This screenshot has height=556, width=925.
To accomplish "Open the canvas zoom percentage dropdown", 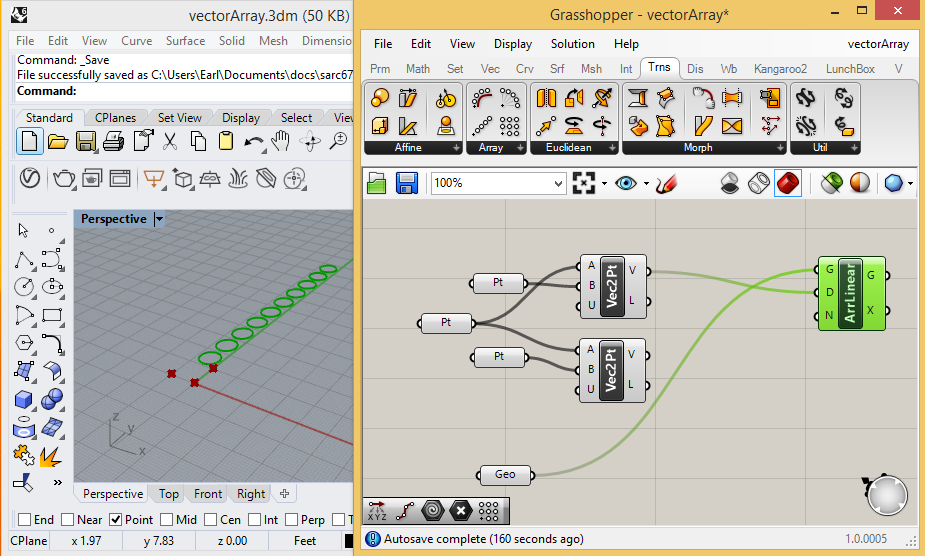I will coord(558,183).
